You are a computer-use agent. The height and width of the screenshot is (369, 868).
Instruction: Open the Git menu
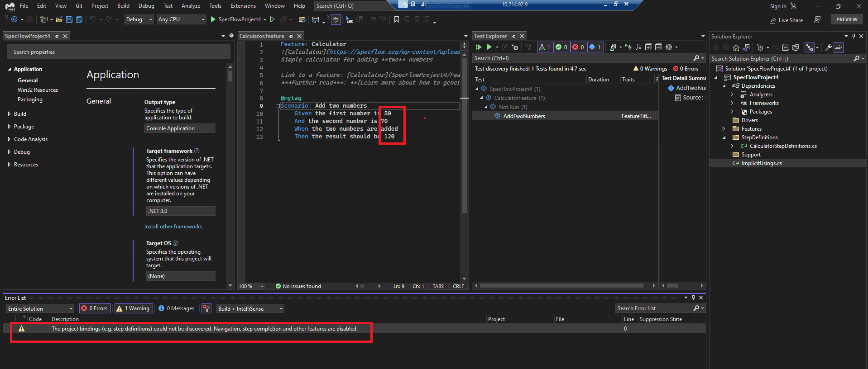79,6
